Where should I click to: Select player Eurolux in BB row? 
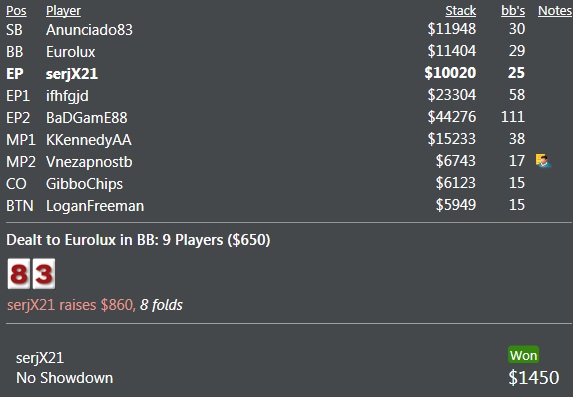71,52
